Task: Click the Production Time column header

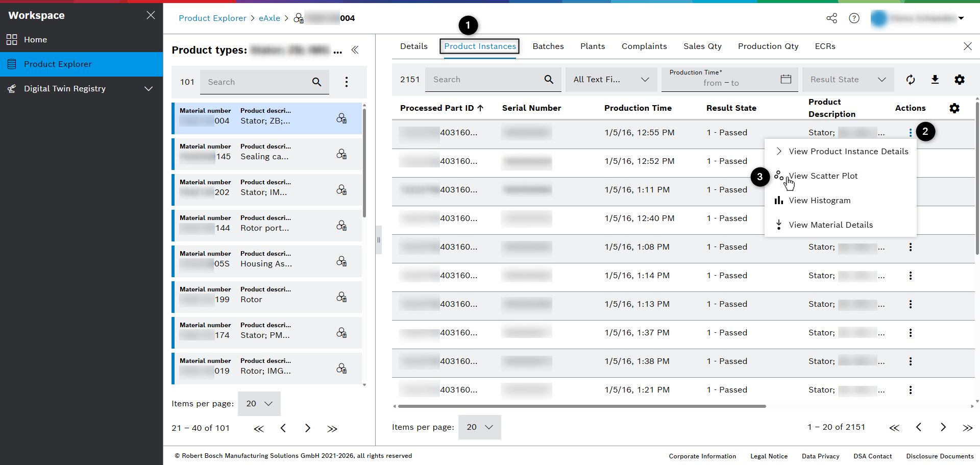Action: point(638,108)
